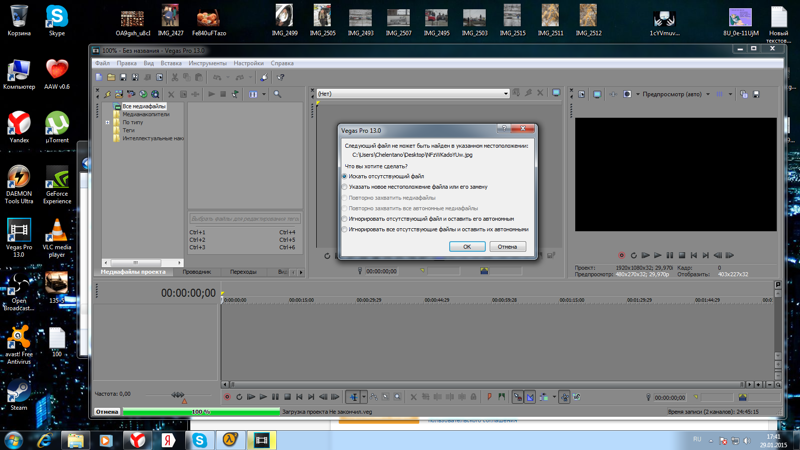This screenshot has width=800, height=450.
Task: Click the Insert Marker orange flag icon
Action: pyautogui.click(x=489, y=397)
